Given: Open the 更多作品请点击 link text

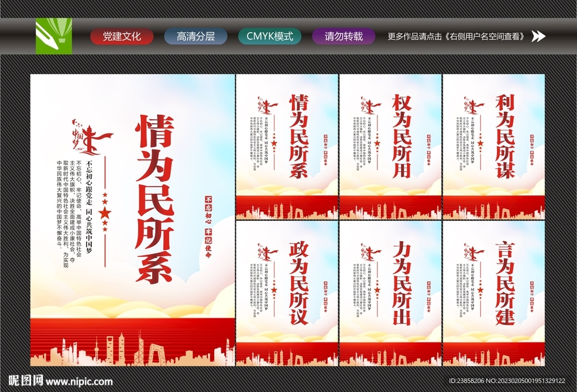Looking at the screenshot, I should pos(456,37).
